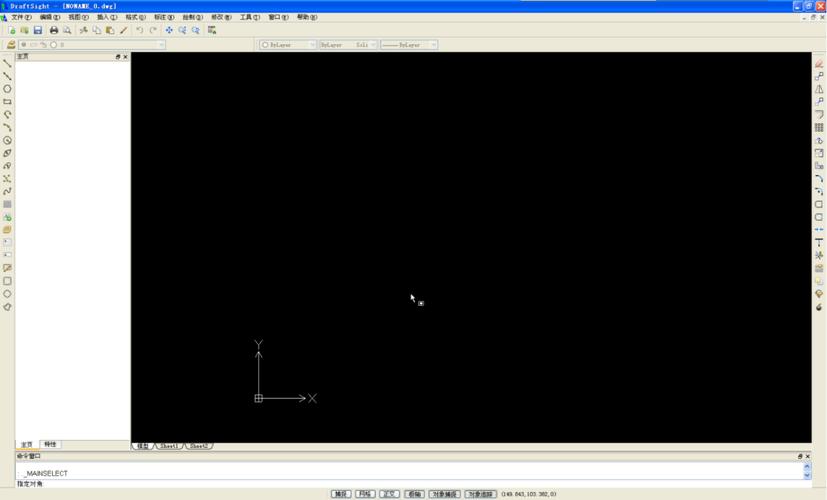The image size is (827, 500).
Task: Select the Spline curve draw tool
Action: [7, 191]
